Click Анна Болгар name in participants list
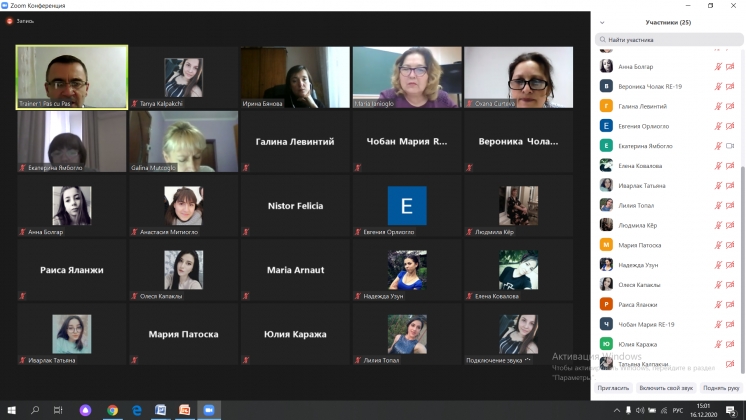This screenshot has width=746, height=420. [636, 67]
